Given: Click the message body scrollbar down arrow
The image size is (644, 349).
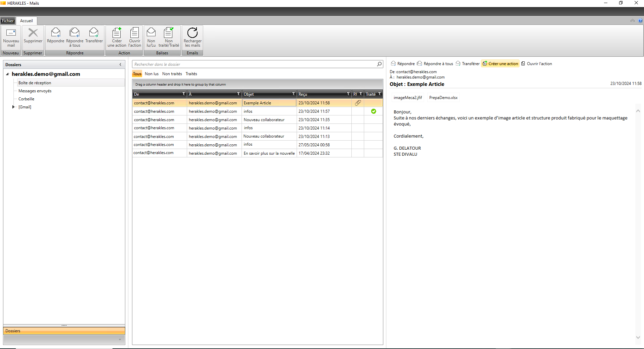Looking at the screenshot, I should [638, 338].
